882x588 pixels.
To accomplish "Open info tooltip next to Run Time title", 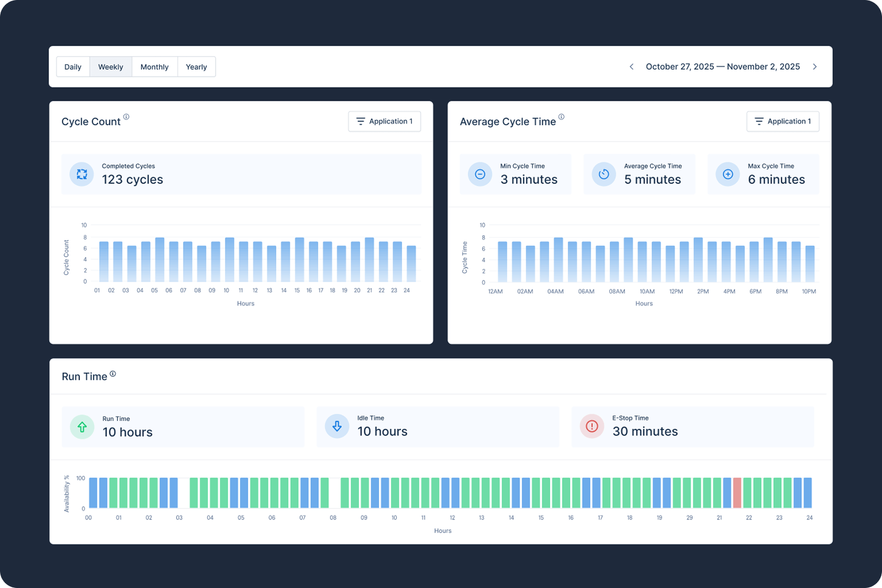I will (x=113, y=374).
